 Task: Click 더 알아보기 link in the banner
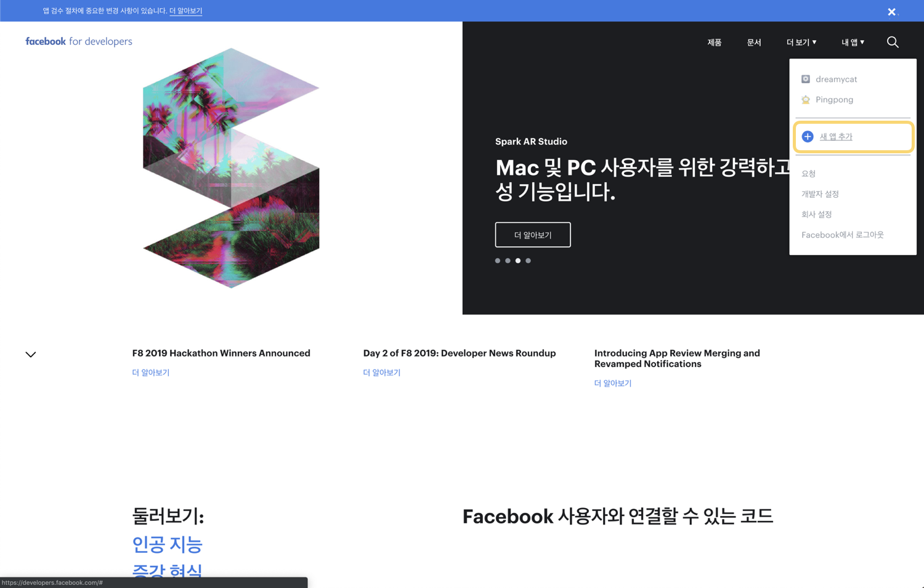(185, 10)
